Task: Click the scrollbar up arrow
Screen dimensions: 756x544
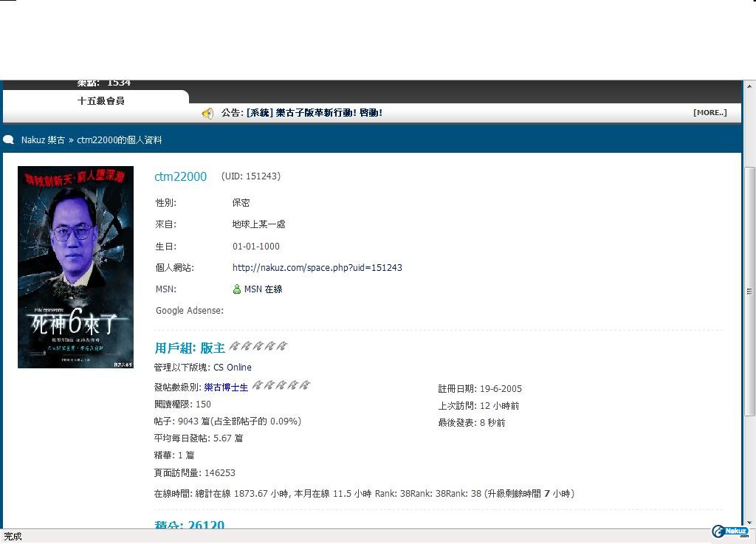Action: click(x=749, y=87)
